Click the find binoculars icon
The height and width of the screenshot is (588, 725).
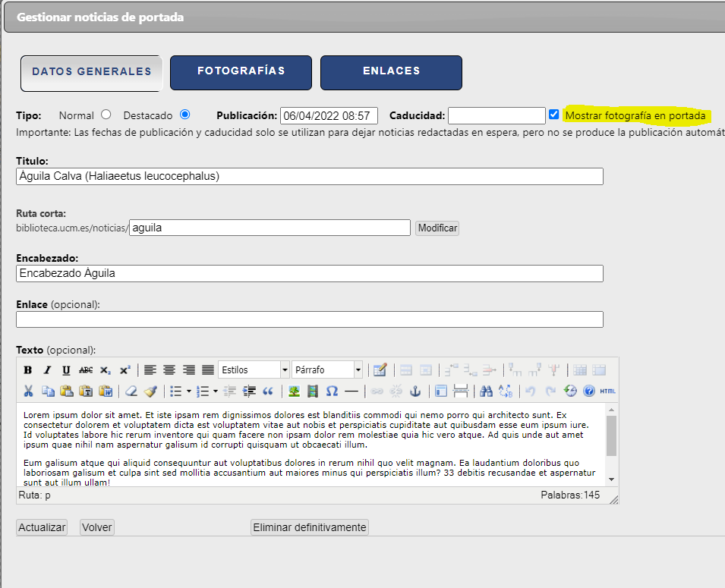point(487,391)
